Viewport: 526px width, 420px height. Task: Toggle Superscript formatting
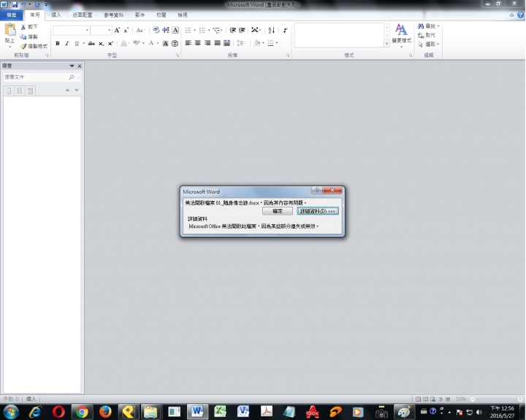110,43
